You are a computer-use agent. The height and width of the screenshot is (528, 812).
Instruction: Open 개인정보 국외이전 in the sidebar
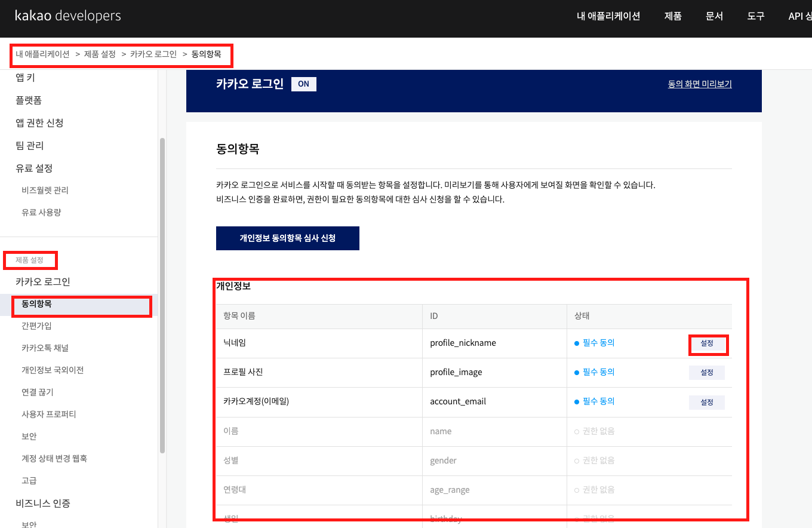53,370
